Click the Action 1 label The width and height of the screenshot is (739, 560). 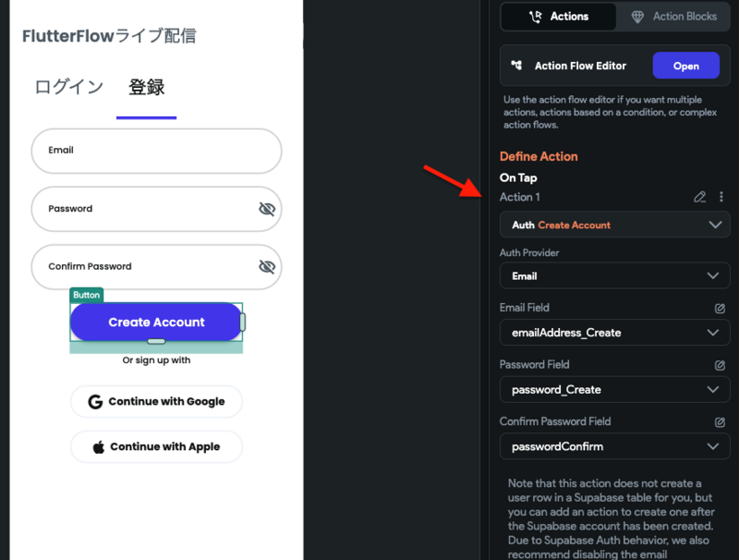click(520, 197)
